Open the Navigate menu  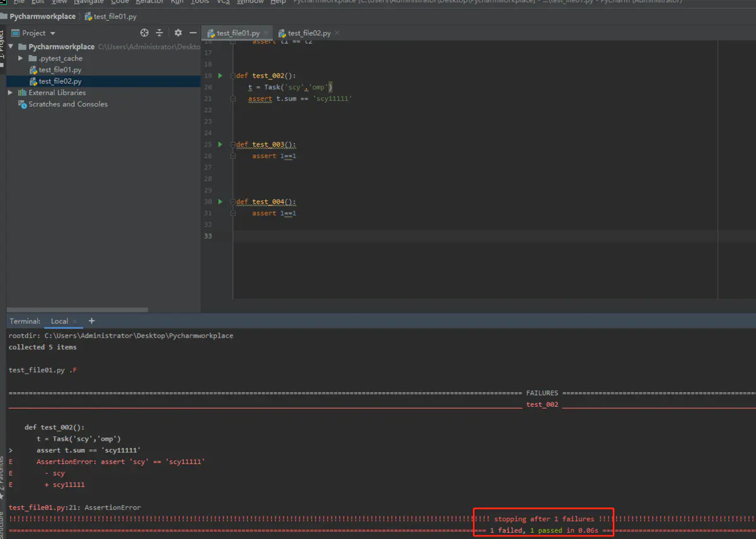tap(89, 2)
